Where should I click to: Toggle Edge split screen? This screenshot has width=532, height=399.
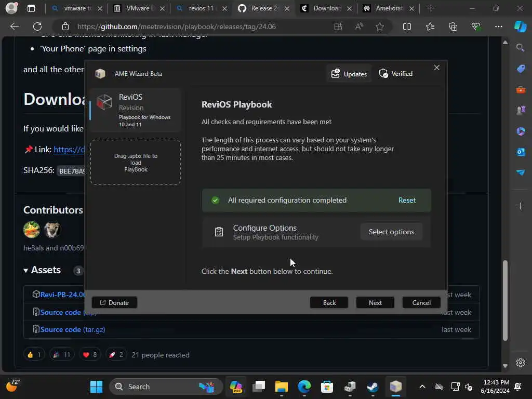pyautogui.click(x=407, y=26)
